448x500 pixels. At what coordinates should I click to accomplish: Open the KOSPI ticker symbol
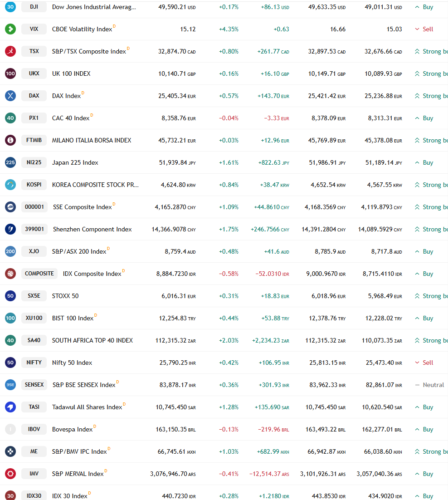point(34,185)
